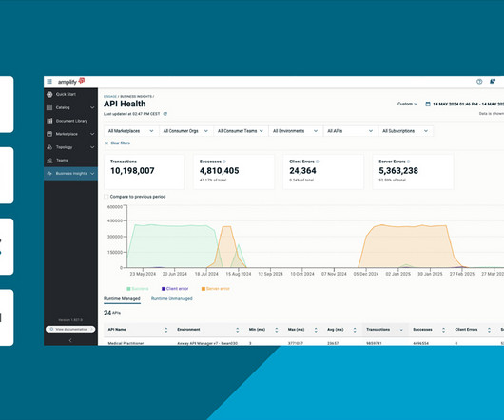Sort table by Successes arrows
Image resolution: width=504 pixels, height=420 pixels.
[443, 330]
